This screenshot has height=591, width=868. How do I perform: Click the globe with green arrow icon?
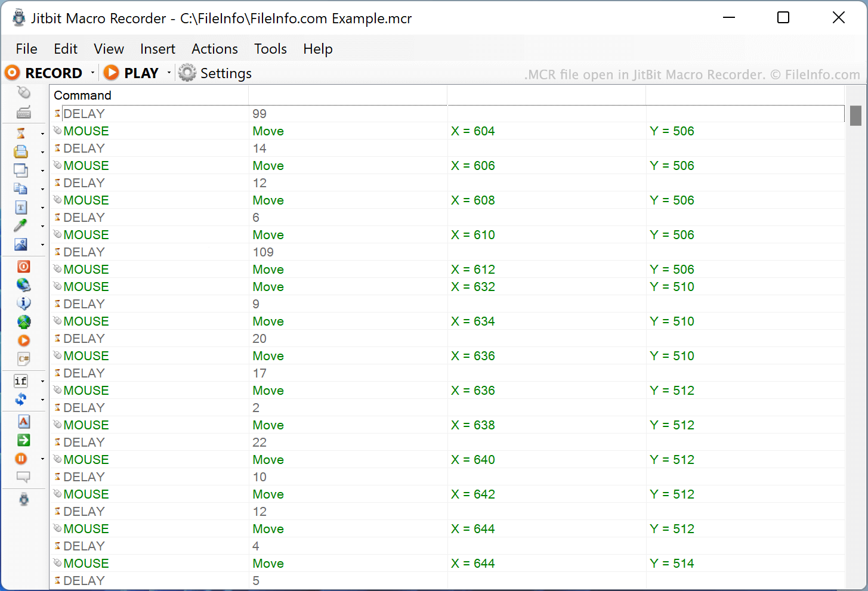(24, 322)
